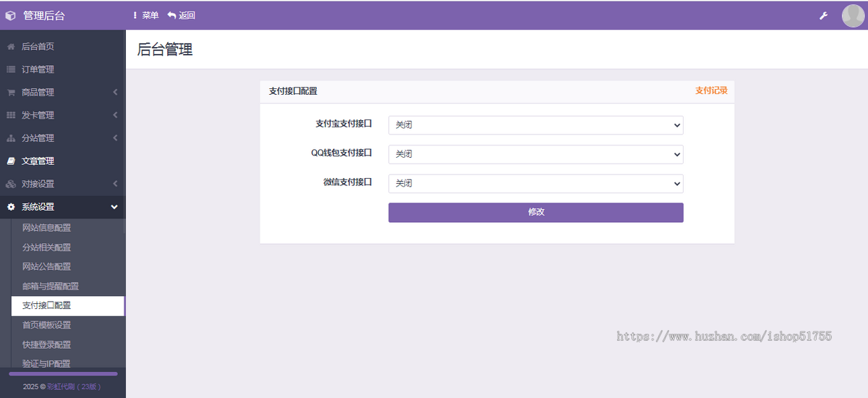Click the 支付宝支付接口 field label
The width and height of the screenshot is (868, 398).
344,124
